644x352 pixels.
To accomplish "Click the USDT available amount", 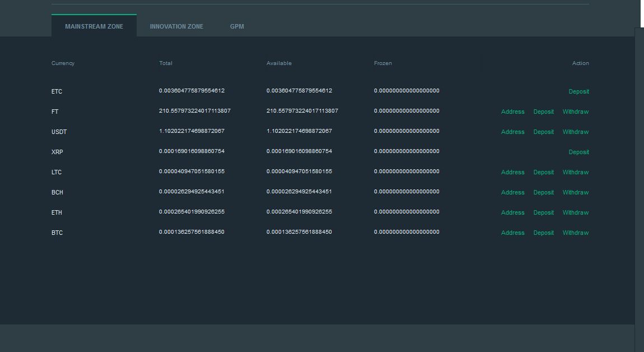I will [x=300, y=131].
